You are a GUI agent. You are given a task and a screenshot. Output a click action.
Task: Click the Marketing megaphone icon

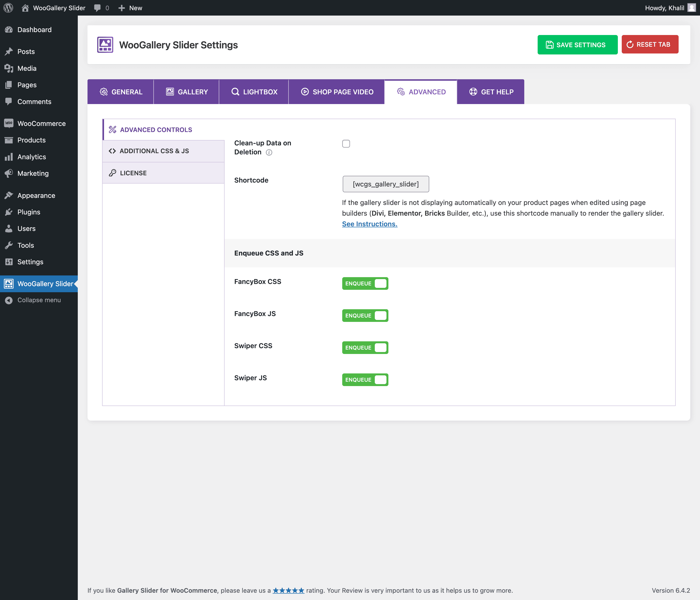[9, 173]
